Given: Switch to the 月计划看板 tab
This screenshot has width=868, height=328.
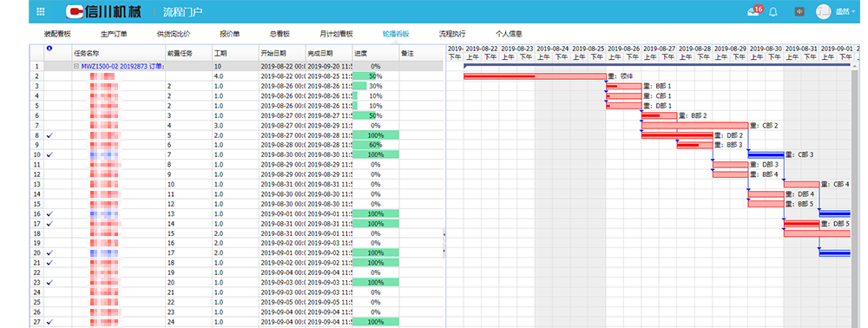Looking at the screenshot, I should (336, 34).
